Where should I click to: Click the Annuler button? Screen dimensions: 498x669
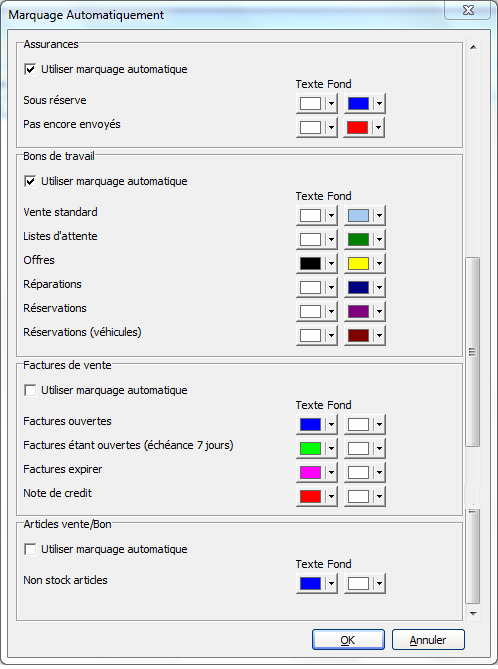coord(428,640)
